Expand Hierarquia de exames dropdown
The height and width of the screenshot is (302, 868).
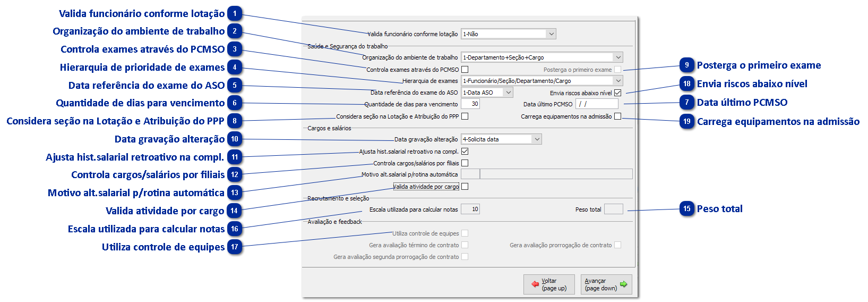[542, 81]
